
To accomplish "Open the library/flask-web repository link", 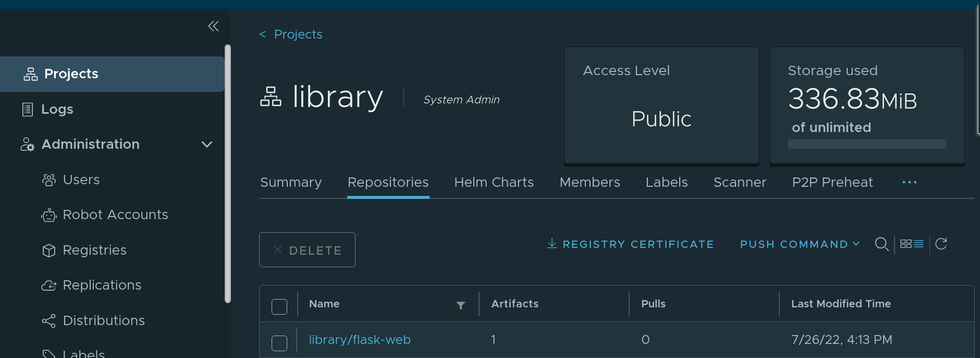I will [x=360, y=340].
